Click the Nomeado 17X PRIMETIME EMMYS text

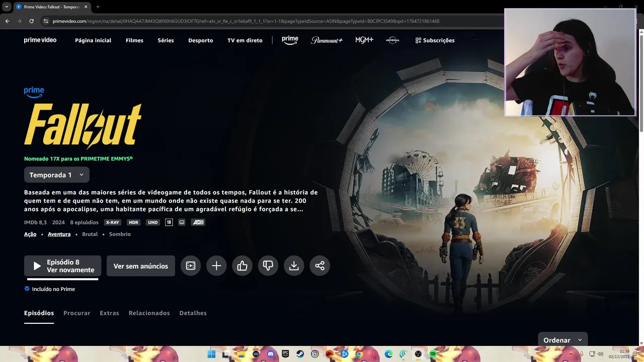tap(78, 158)
